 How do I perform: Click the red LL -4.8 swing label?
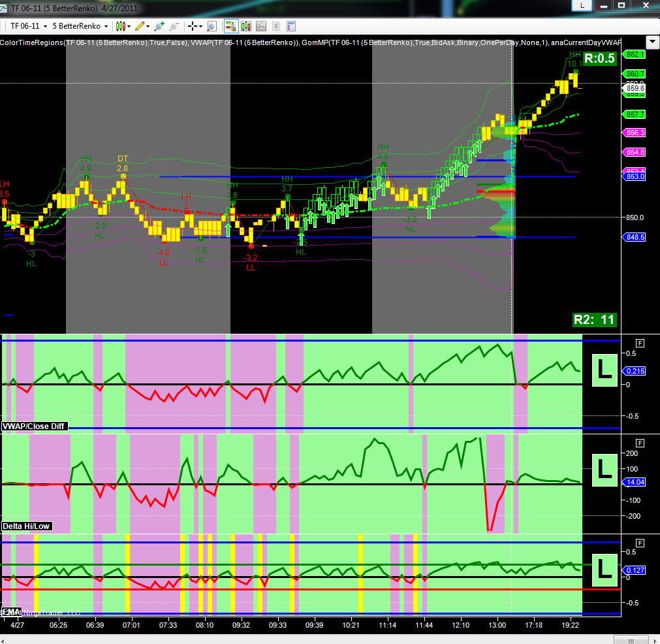coord(163,257)
